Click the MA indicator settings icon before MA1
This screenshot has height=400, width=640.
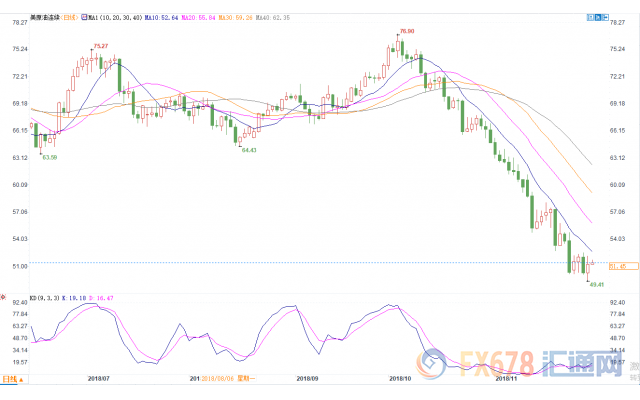[x=84, y=17]
